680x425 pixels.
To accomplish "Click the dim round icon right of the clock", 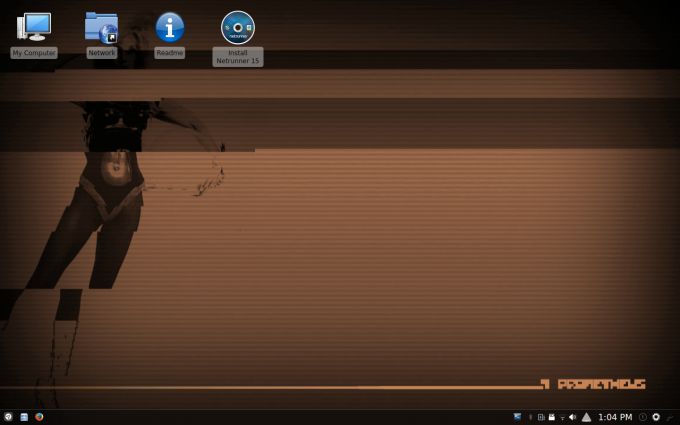I will [x=643, y=417].
